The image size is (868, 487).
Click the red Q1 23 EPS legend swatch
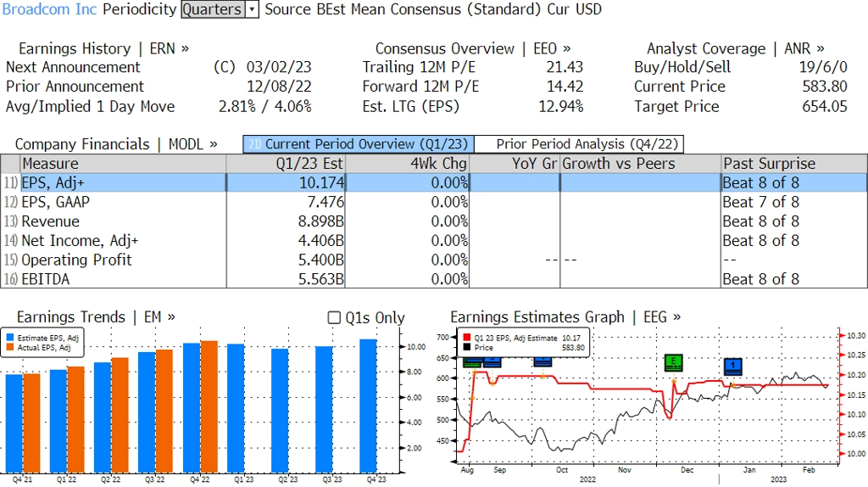467,338
